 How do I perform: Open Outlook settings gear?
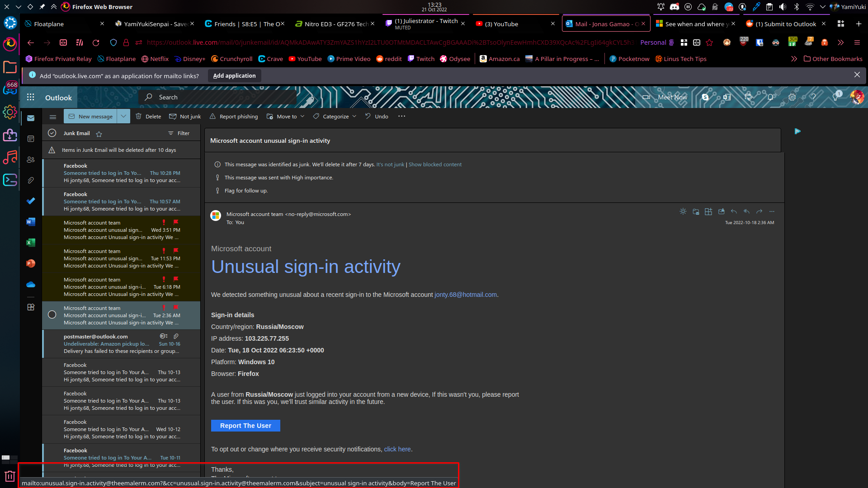[x=792, y=97]
